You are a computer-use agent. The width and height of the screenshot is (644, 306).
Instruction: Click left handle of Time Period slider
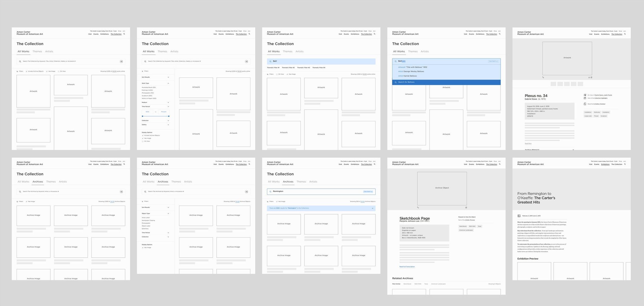[142, 116]
